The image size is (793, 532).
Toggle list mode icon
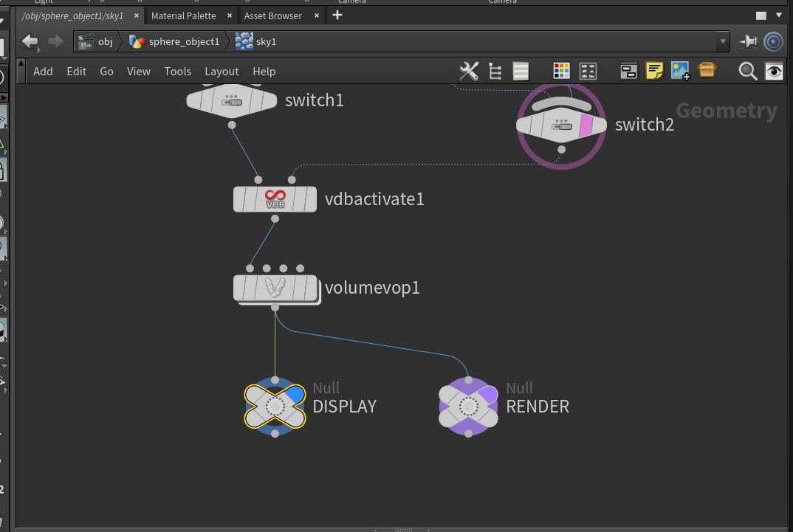coord(521,72)
